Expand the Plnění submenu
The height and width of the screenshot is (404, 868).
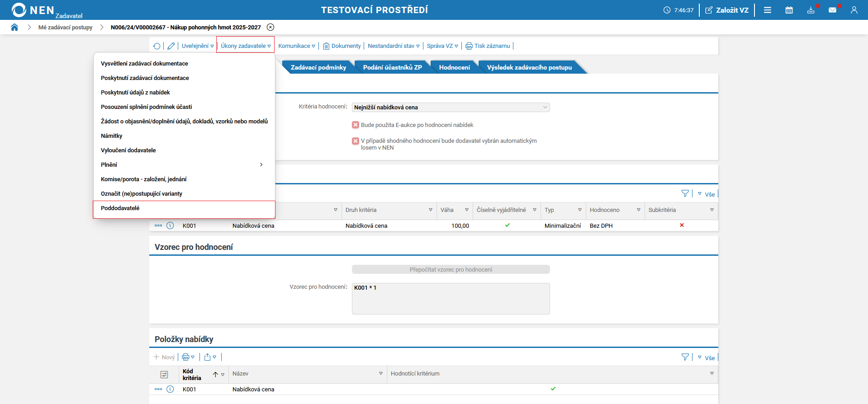click(184, 165)
